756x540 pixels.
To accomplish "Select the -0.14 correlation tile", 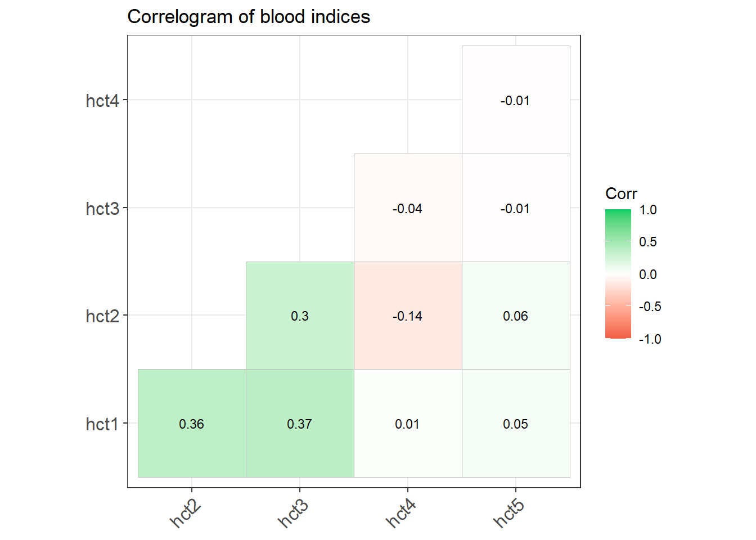I will (408, 316).
